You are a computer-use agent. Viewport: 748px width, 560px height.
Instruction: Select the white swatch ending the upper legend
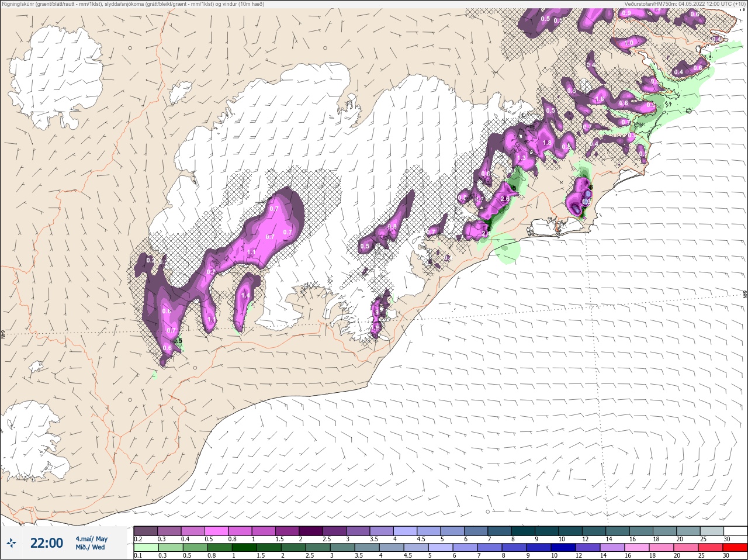[735, 531]
